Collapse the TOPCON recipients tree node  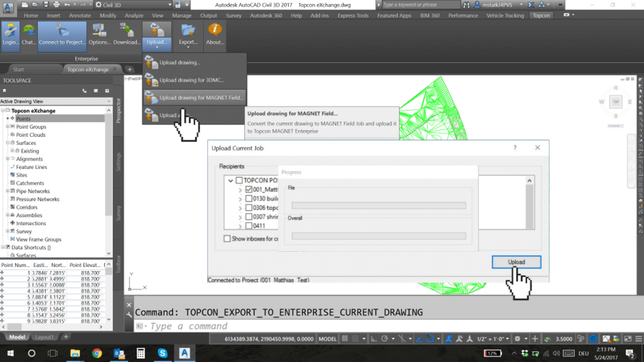click(x=230, y=181)
